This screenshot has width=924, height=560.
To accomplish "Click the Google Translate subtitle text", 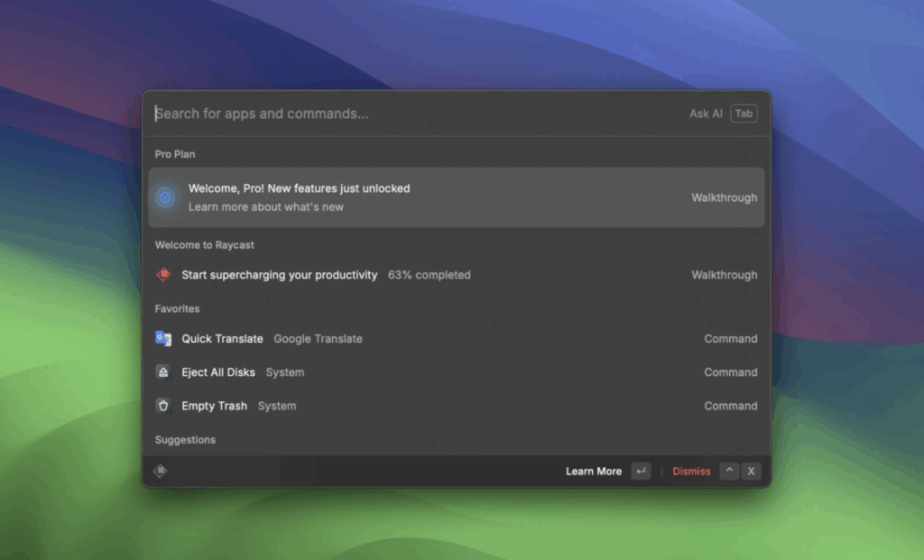I will pos(318,338).
